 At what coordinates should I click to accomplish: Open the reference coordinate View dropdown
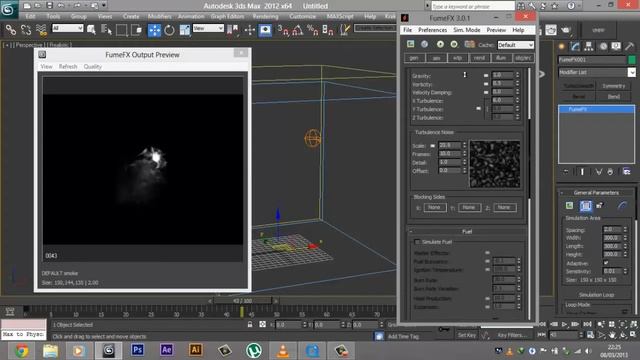click(208, 28)
